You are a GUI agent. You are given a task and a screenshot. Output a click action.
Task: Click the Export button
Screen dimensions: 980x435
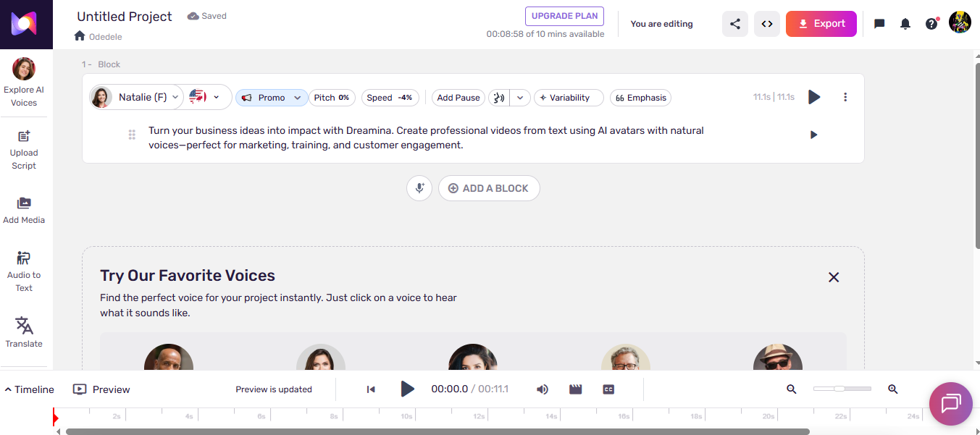[x=821, y=23]
